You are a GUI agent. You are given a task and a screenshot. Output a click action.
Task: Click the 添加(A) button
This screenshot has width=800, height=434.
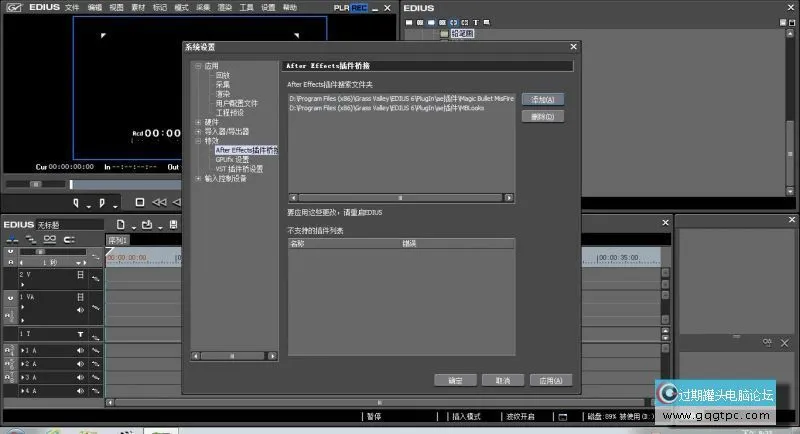(x=543, y=99)
